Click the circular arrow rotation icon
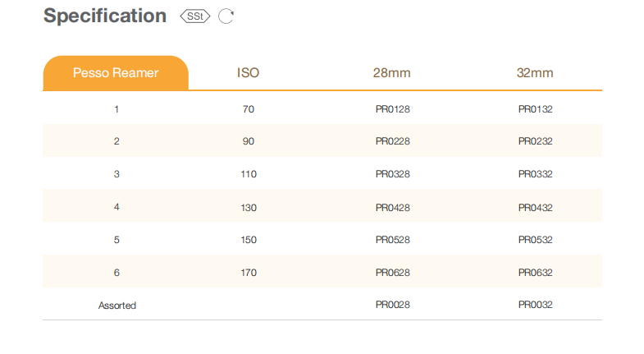 (x=226, y=16)
